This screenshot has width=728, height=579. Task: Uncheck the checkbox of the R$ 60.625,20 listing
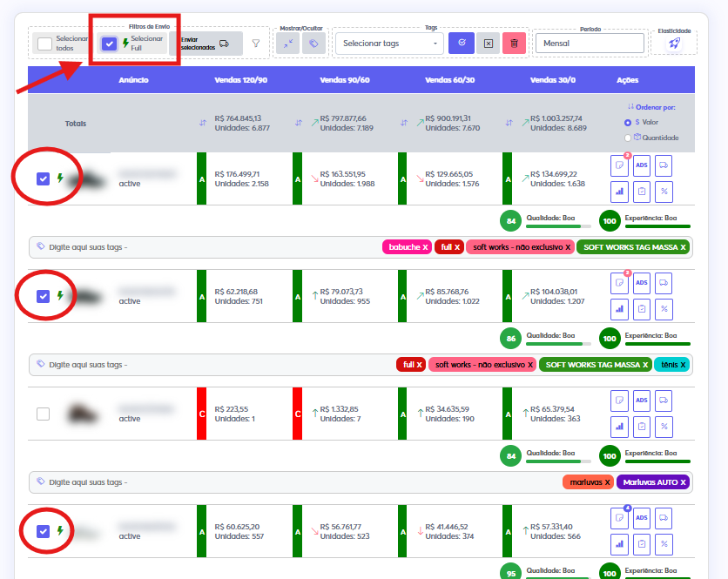[44, 531]
